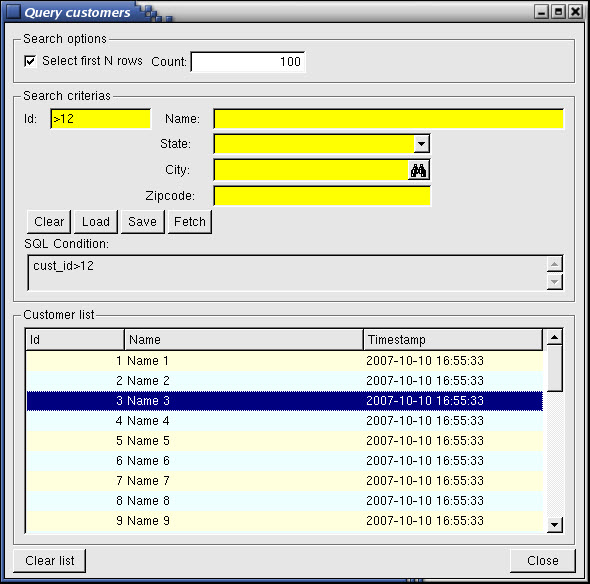Screen dimensions: 590x584
Task: Click the City criteria field
Action: coord(311,170)
